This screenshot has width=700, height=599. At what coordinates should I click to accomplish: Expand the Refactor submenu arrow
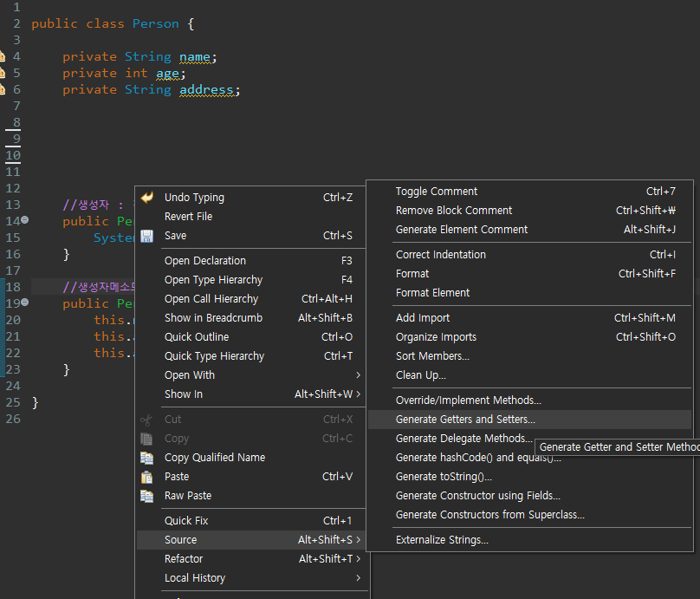pos(358,559)
